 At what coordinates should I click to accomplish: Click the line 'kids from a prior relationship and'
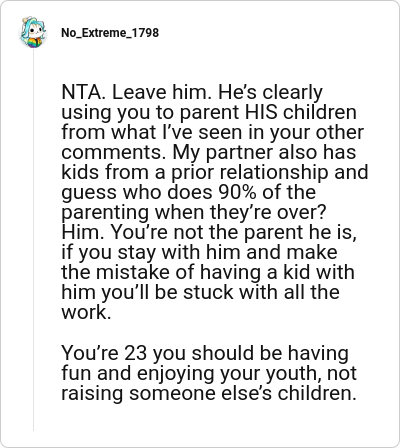[215, 172]
